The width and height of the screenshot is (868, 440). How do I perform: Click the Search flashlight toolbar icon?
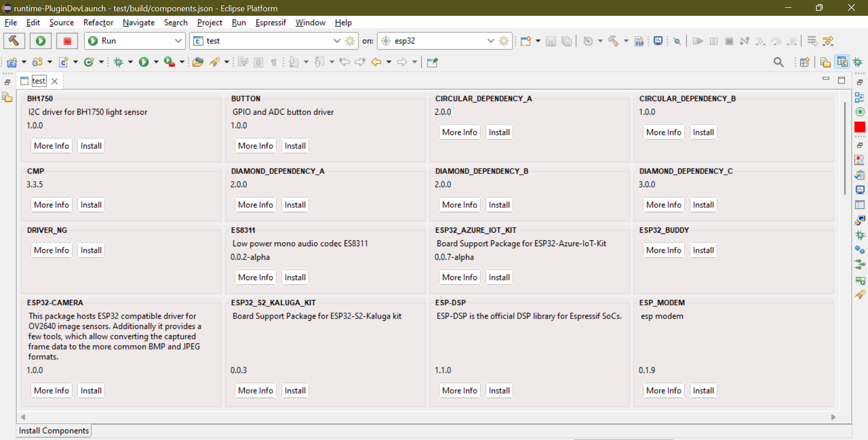(x=214, y=62)
